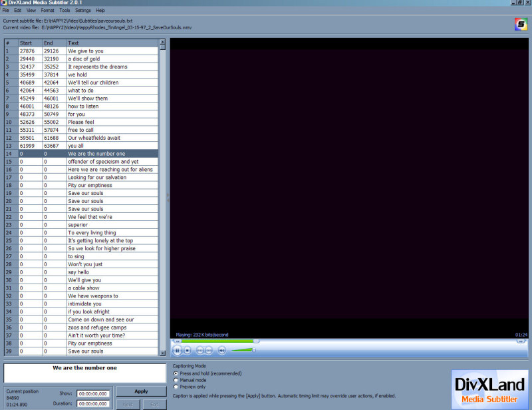The height and width of the screenshot is (410, 532).
Task: Select row 'To every living thing'
Action: [x=81, y=233]
